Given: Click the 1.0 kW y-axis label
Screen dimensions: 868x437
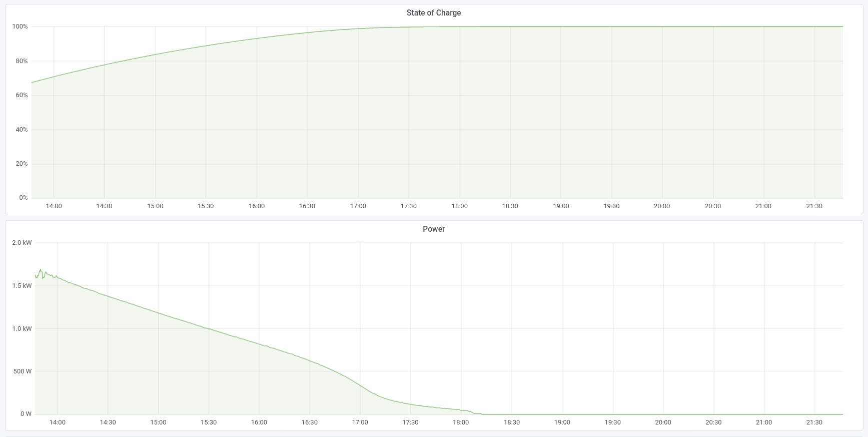Looking at the screenshot, I should tap(22, 329).
